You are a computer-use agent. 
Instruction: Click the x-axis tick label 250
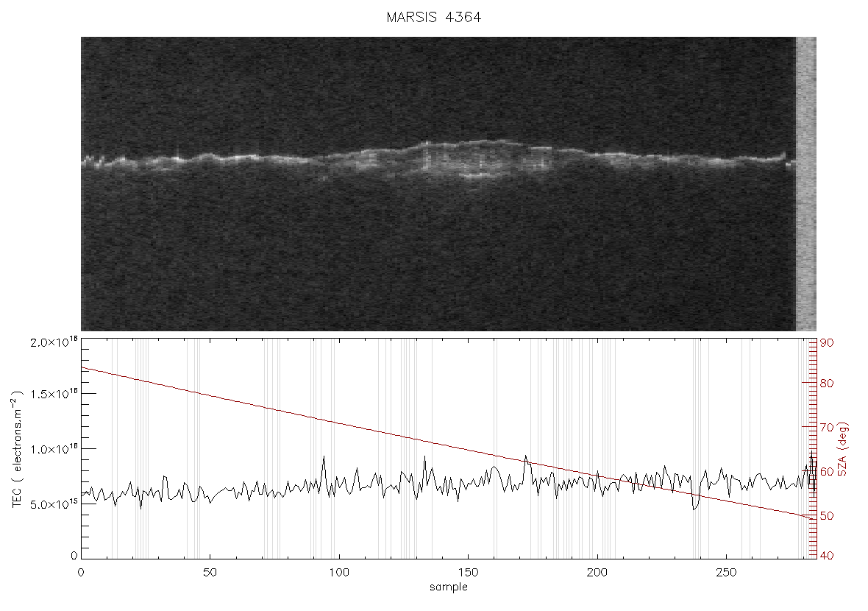click(726, 573)
